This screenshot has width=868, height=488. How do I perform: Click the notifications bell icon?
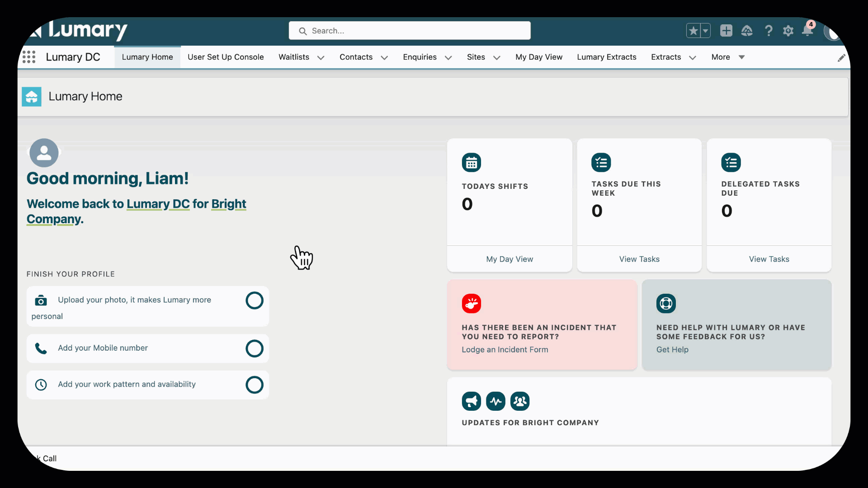[807, 30]
